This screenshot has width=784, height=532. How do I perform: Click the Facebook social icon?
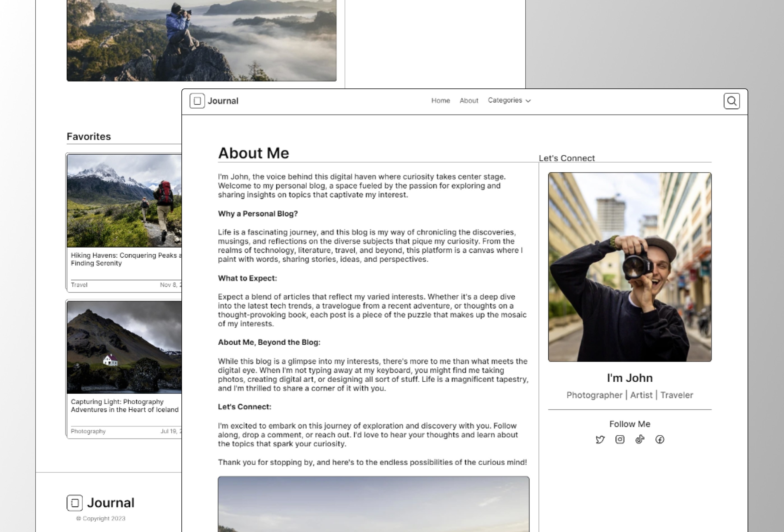(660, 439)
